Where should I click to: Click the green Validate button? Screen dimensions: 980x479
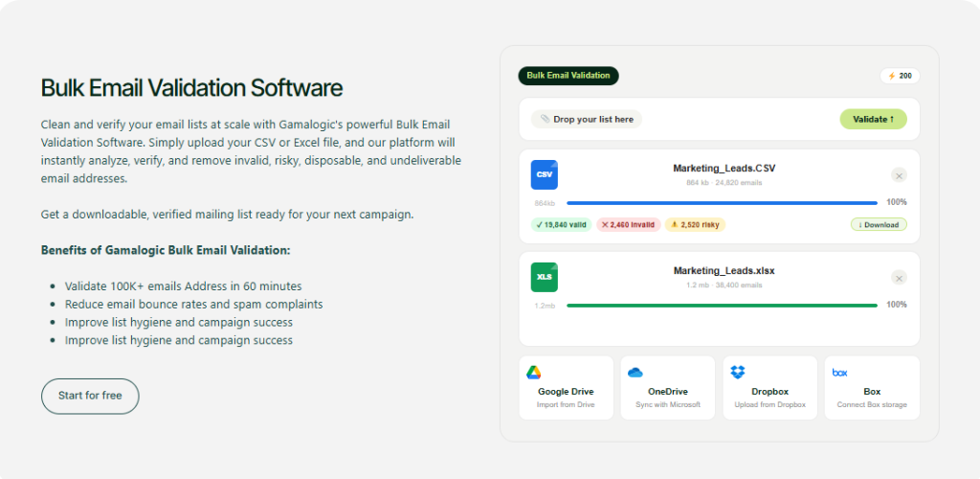pyautogui.click(x=873, y=120)
